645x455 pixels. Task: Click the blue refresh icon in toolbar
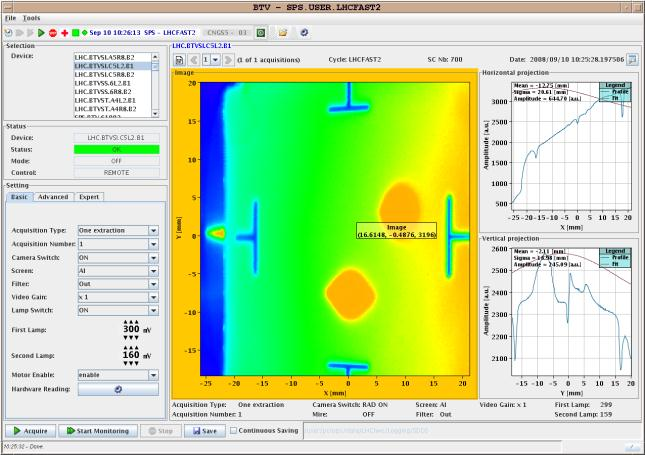pos(304,32)
